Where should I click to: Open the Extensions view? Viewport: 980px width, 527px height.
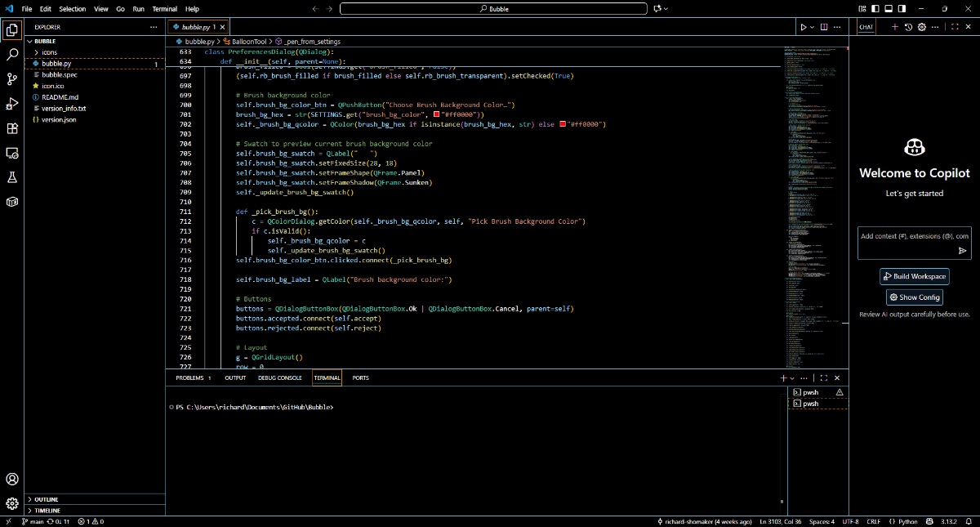tap(12, 128)
